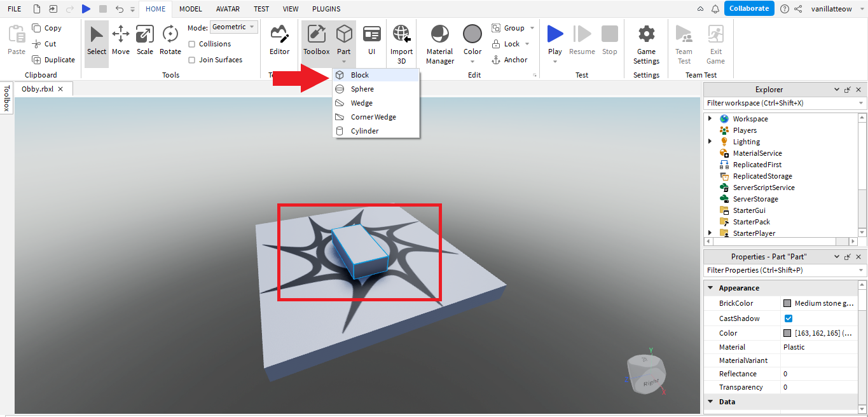The height and width of the screenshot is (417, 868).
Task: Activate the Scale tool
Action: pos(145,39)
